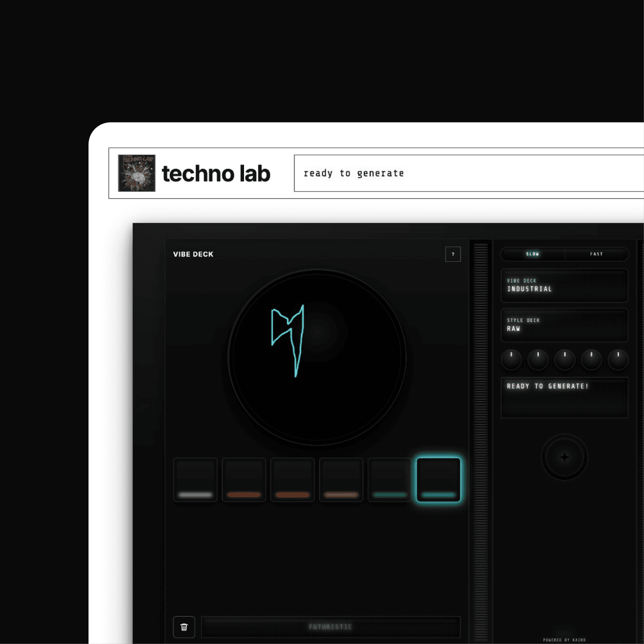Select the fourth vibe pad with orange bar
Image resolution: width=644 pixels, height=644 pixels.
click(341, 480)
